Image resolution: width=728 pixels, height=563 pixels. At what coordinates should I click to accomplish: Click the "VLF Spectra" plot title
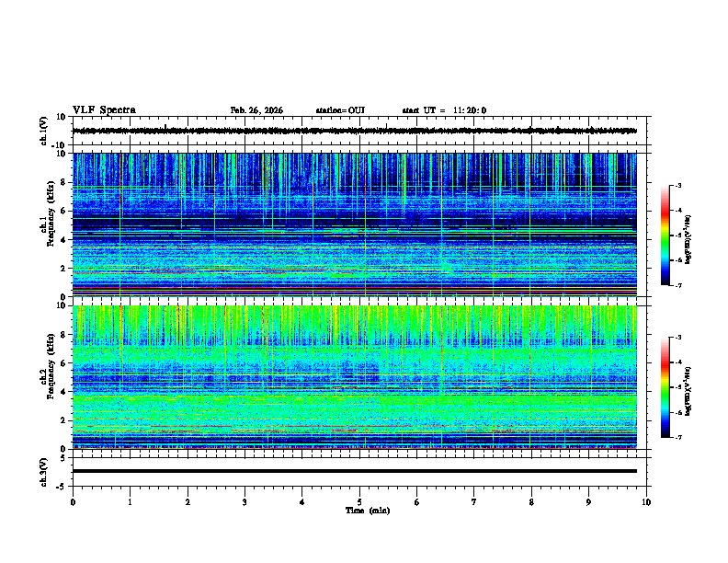point(104,110)
